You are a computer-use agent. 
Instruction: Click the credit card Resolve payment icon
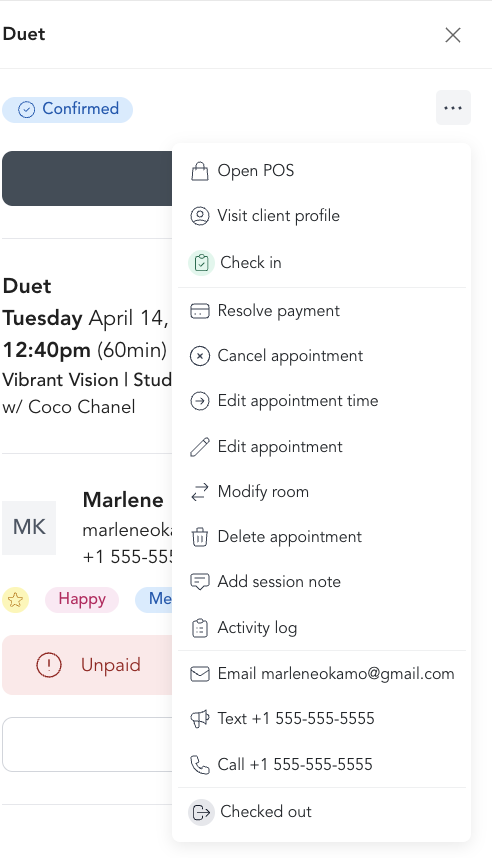tap(200, 311)
